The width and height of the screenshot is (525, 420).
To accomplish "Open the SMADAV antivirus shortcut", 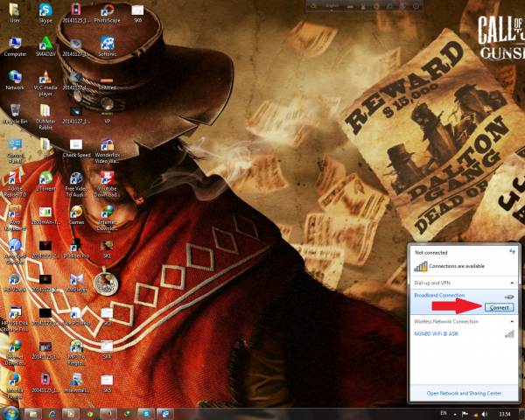I will [x=45, y=47].
